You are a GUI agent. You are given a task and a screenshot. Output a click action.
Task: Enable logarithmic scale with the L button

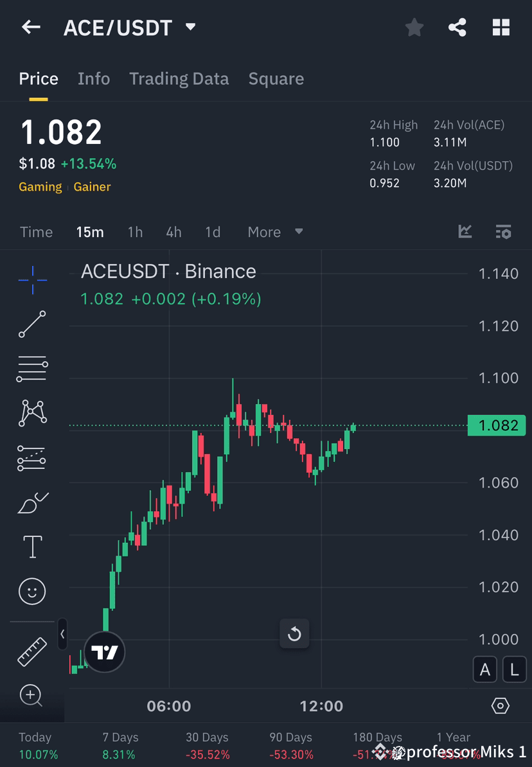[x=514, y=669]
